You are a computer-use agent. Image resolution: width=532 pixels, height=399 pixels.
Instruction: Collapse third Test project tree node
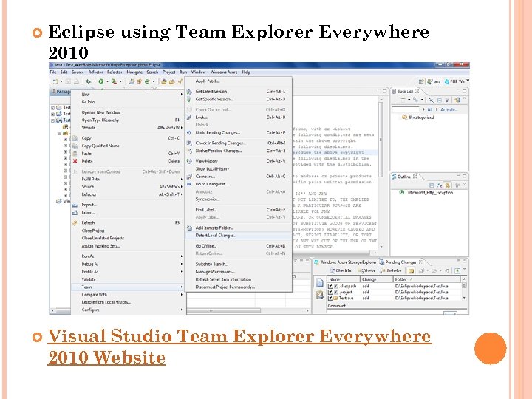[x=53, y=120]
